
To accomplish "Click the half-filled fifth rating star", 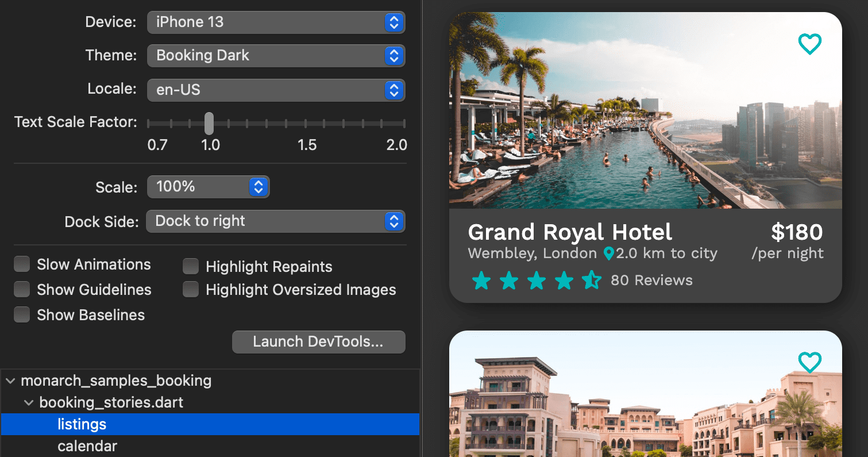I will click(x=591, y=281).
